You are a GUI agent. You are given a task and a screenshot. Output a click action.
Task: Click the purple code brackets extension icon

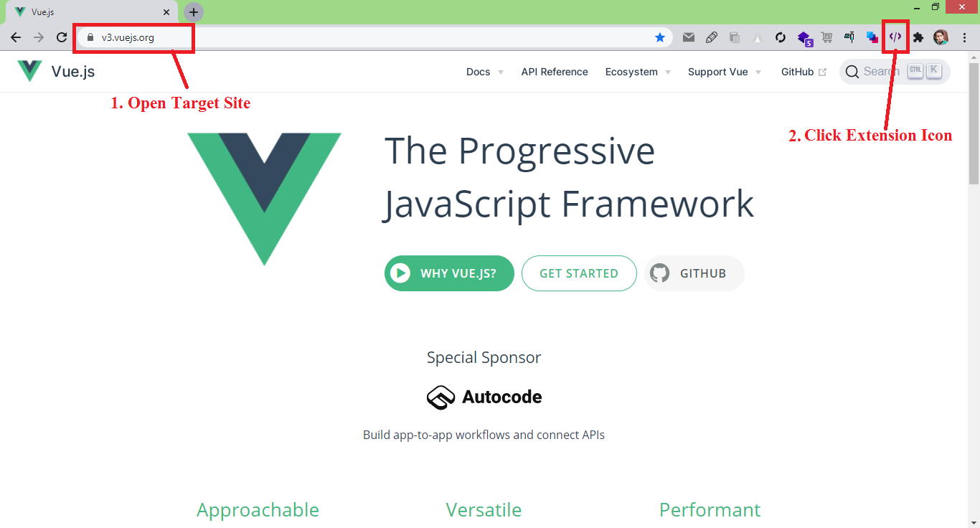tap(895, 37)
